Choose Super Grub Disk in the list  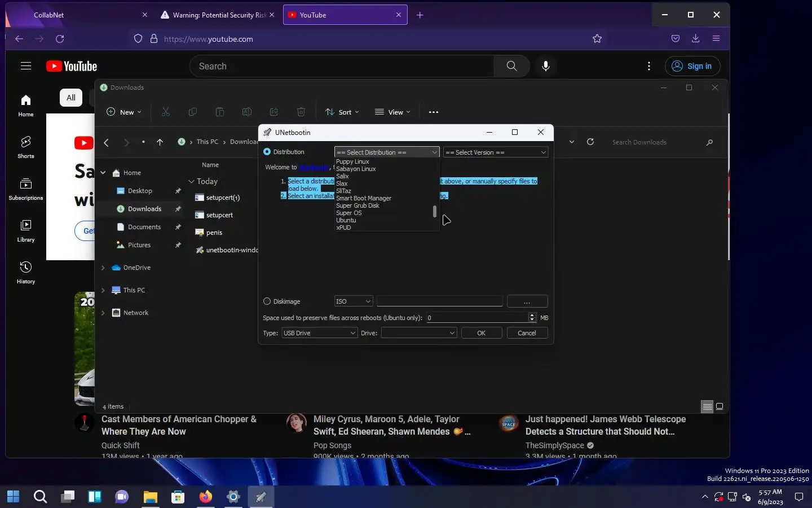point(358,205)
